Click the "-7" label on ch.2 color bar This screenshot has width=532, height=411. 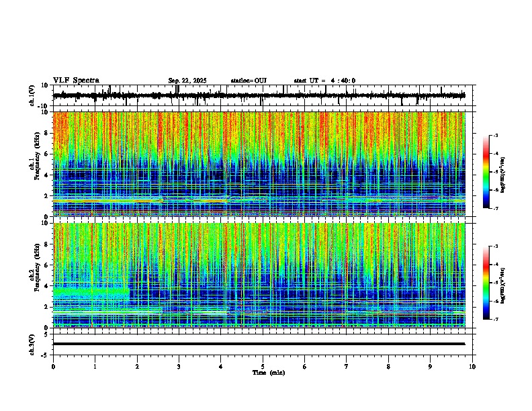tap(496, 319)
